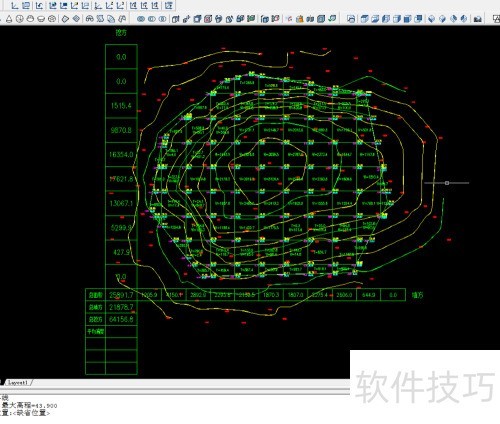This screenshot has width=500, height=424.
Task: Click the 64156.8 value in table
Action: click(121, 319)
